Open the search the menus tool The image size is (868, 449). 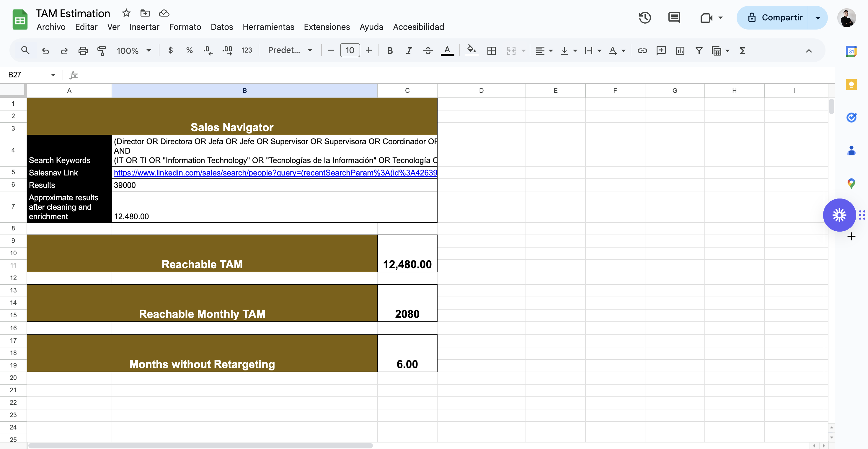click(25, 51)
